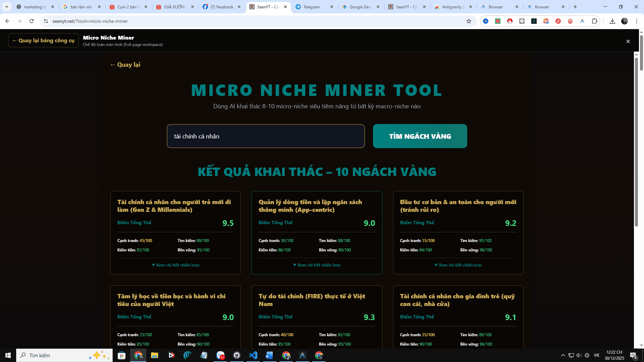Click Quay lại bảng công cụ button
Image resolution: width=644 pixels, height=362 pixels.
[43, 40]
